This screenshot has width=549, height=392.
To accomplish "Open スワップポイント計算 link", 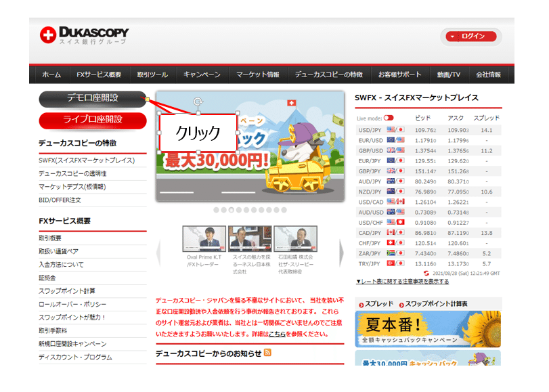I will point(67,291).
